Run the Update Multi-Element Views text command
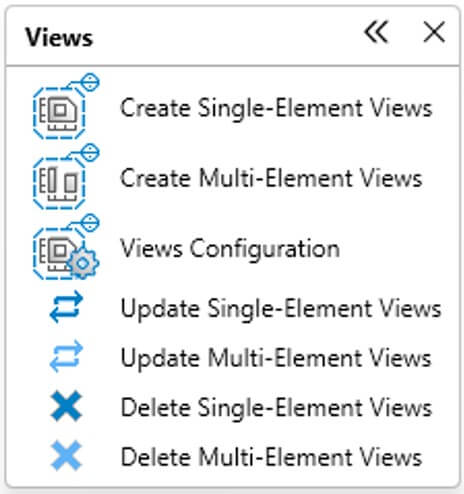 [x=276, y=358]
